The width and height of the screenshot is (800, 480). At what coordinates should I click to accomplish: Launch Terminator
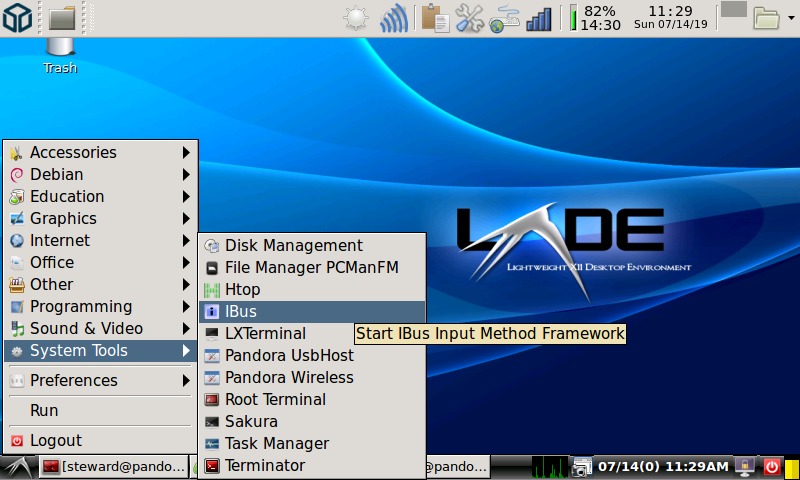[312, 465]
